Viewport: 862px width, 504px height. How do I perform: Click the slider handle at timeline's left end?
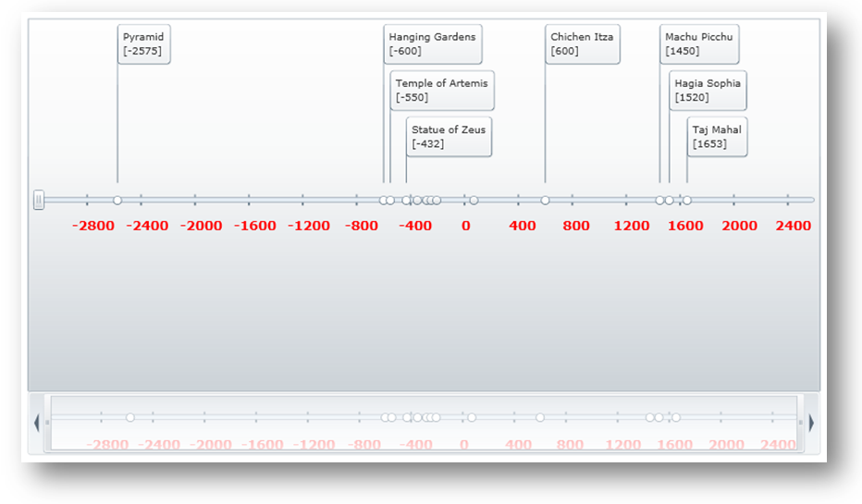click(39, 201)
